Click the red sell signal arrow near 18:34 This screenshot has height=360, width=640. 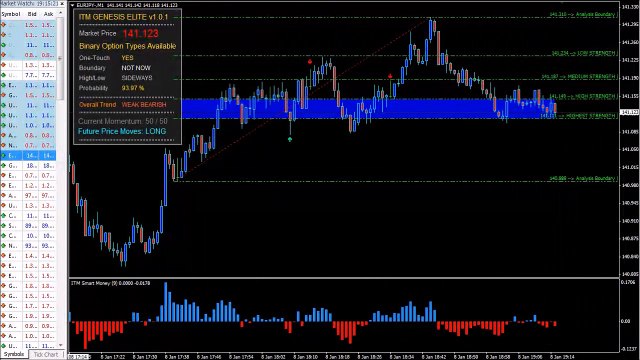(390, 76)
